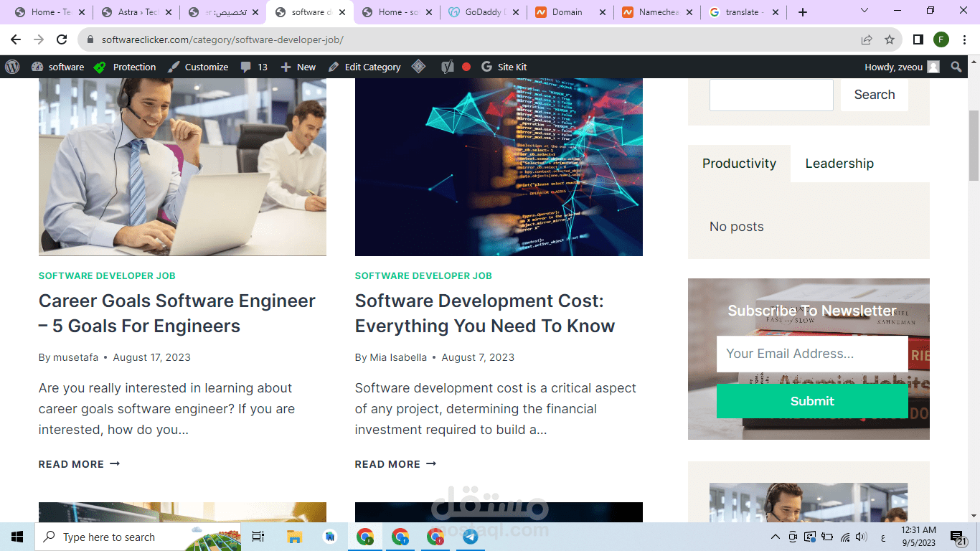Open the Chrome profile 'F' avatar
This screenshot has height=551, width=980.
(941, 39)
